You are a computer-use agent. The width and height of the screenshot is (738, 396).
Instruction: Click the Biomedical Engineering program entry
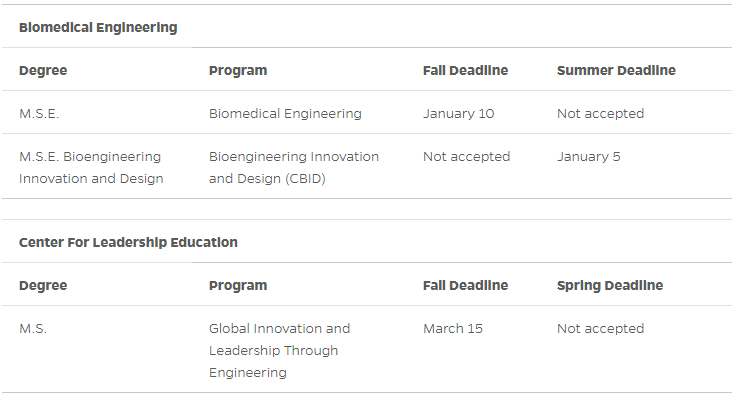[285, 113]
